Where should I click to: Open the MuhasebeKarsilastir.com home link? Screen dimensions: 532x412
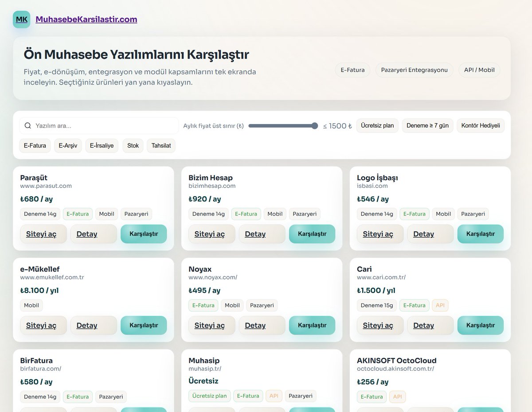[86, 19]
